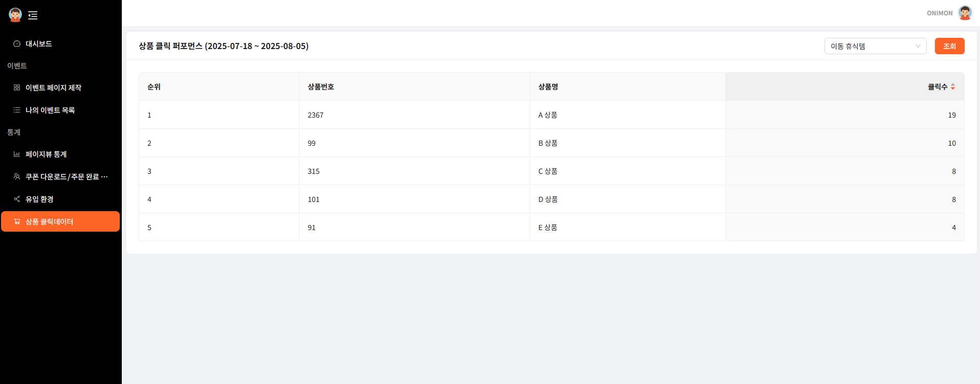Click the 대시보드 dashboard icon
980x384 pixels.
pyautogui.click(x=17, y=44)
